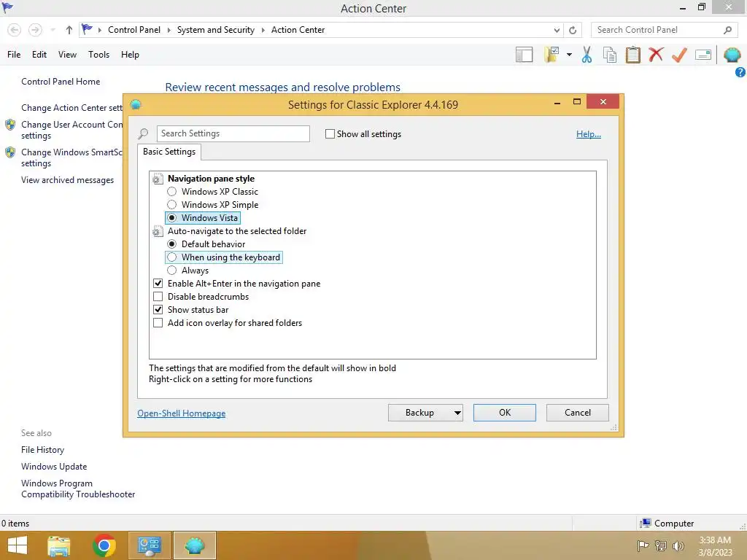Click the Control Panel taskbar icon
The image size is (747, 560).
click(150, 545)
